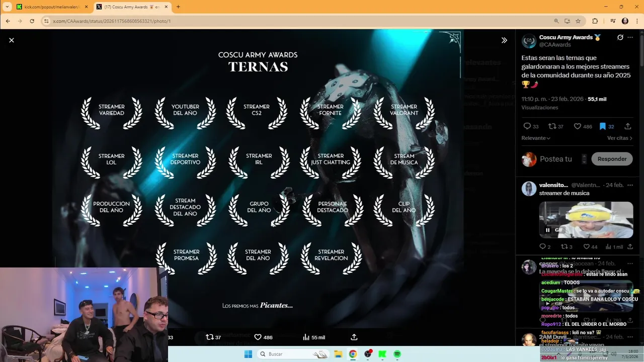Open the OBS icon in the taskbar
The width and height of the screenshot is (644, 362).
point(368,354)
